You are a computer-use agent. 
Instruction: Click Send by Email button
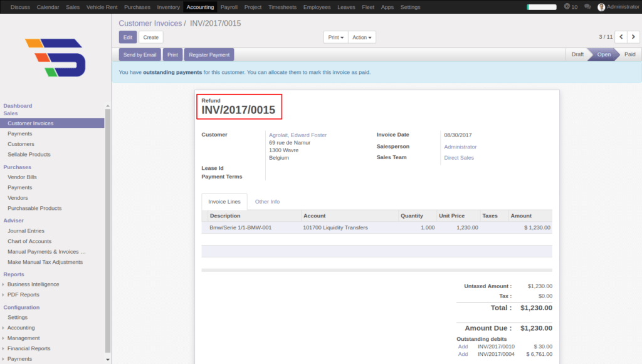pos(140,55)
